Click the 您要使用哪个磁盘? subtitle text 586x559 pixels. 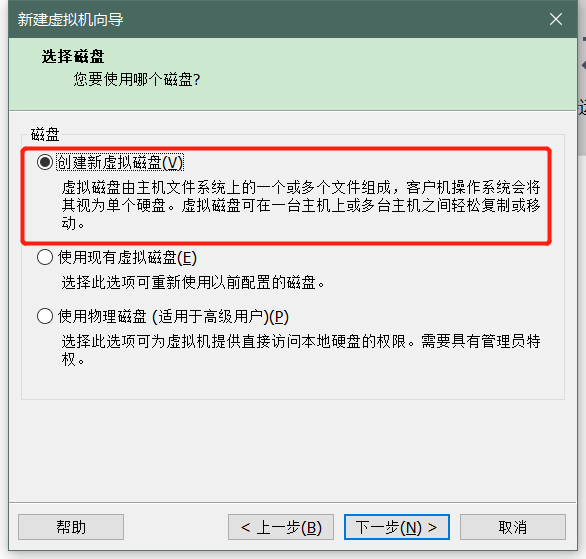137,80
